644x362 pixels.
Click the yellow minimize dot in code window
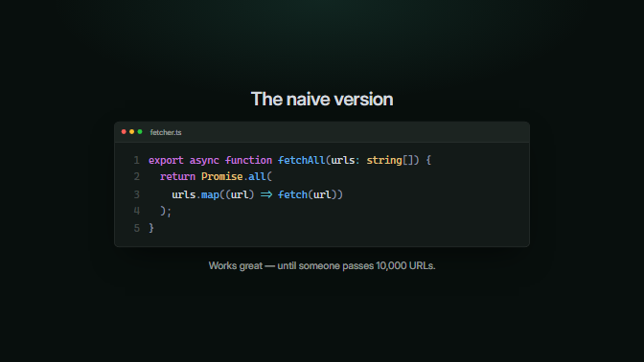pos(132,132)
